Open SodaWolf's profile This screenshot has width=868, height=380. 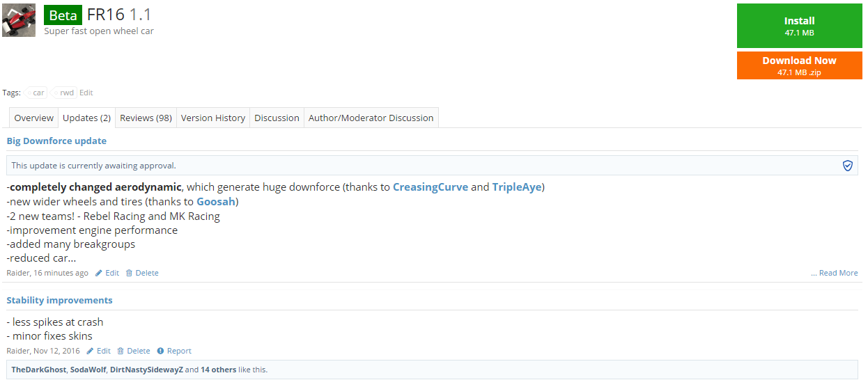(88, 370)
